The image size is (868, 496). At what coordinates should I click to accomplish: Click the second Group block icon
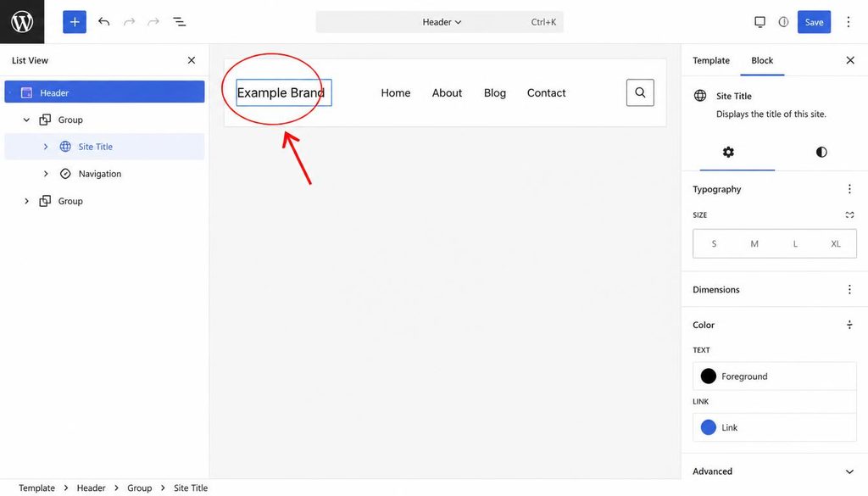[x=45, y=201]
